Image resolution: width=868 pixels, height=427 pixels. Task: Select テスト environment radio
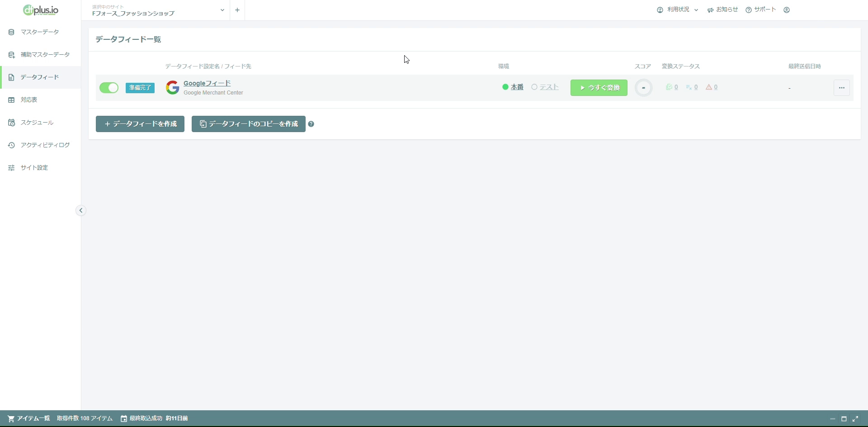click(545, 87)
